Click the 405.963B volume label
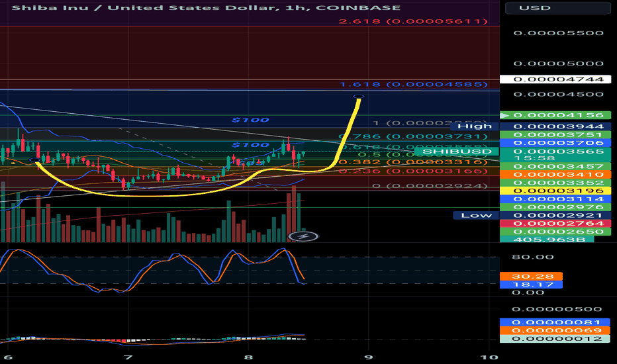Image resolution: width=617 pixels, height=364 pixels. point(547,240)
